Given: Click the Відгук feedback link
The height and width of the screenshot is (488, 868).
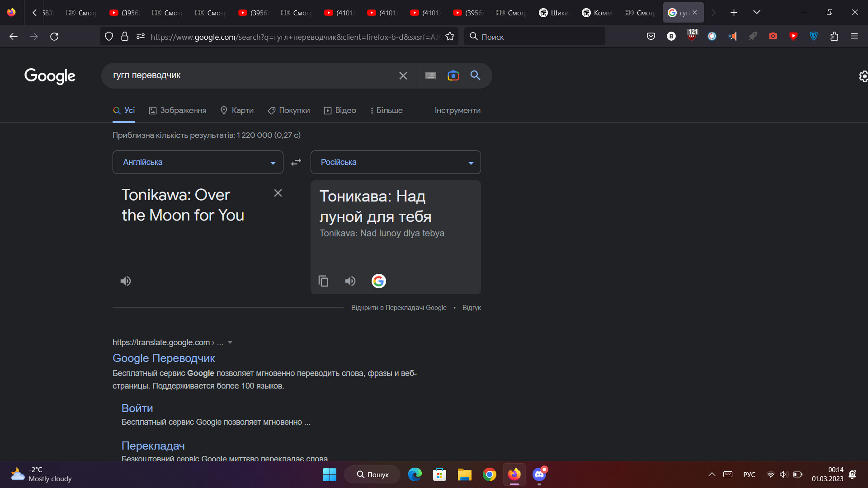Looking at the screenshot, I should pyautogui.click(x=472, y=308).
